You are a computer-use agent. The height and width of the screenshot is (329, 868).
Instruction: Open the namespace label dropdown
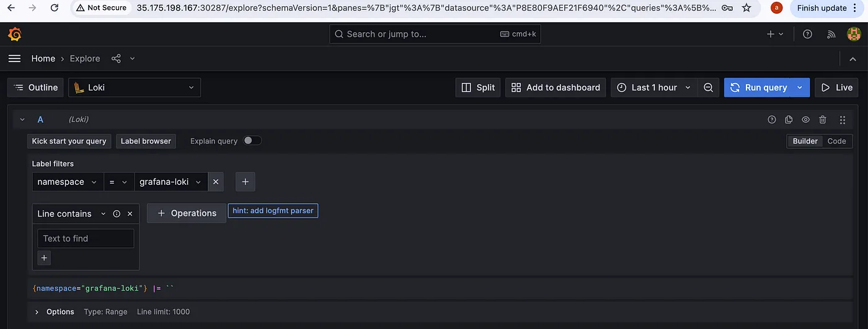(68, 182)
